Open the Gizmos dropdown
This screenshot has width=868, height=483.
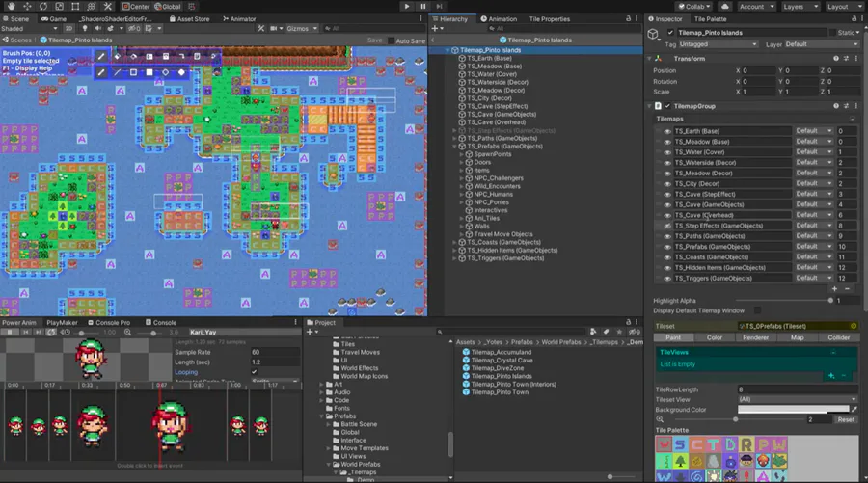(x=302, y=28)
